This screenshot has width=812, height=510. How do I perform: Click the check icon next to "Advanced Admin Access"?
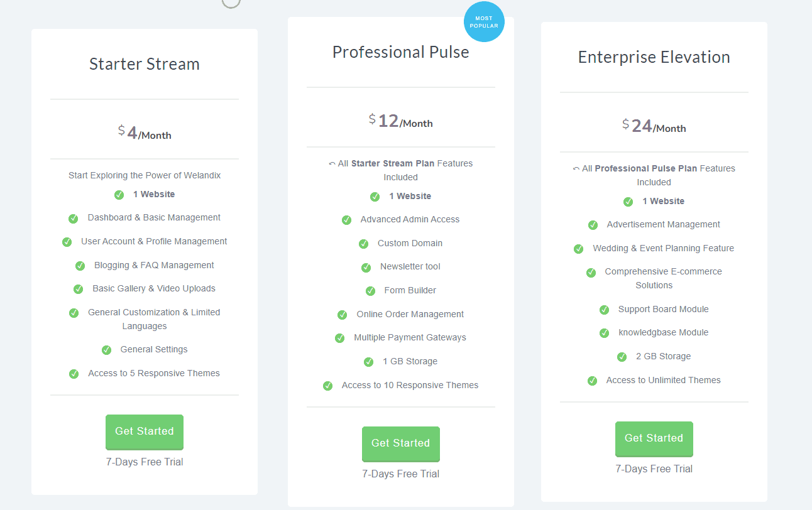(346, 219)
